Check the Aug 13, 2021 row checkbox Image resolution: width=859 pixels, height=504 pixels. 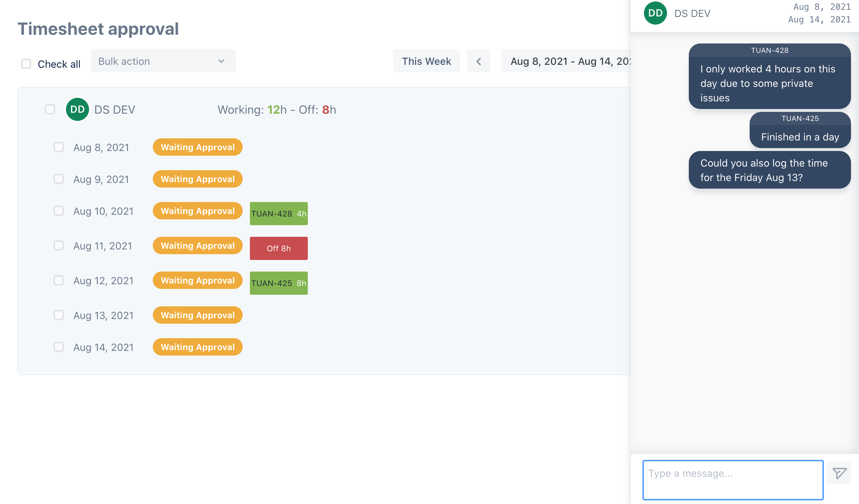pos(59,315)
